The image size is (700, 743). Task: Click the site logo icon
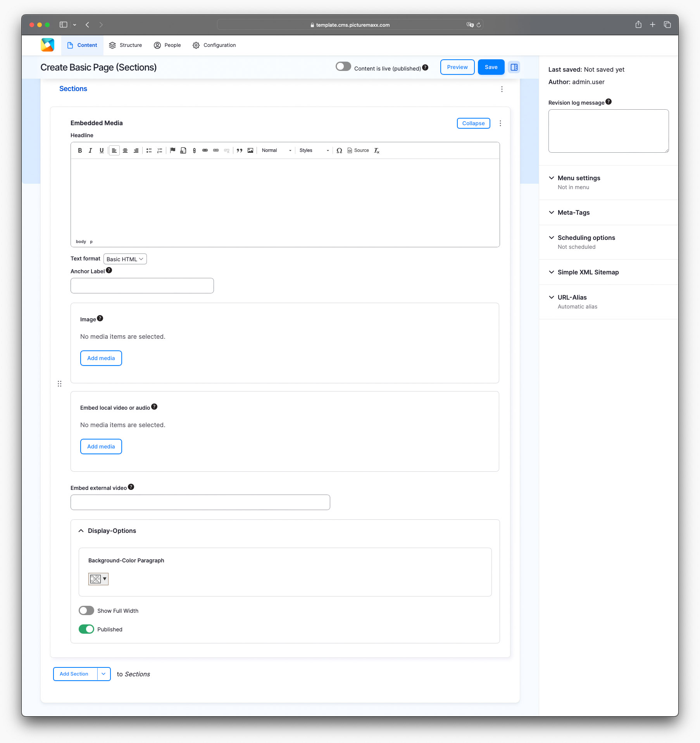pyautogui.click(x=47, y=45)
